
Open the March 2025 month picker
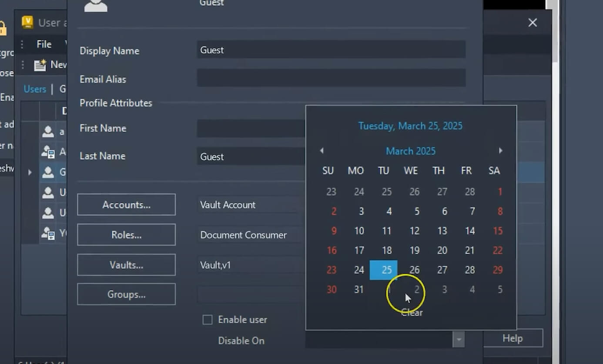[410, 151]
